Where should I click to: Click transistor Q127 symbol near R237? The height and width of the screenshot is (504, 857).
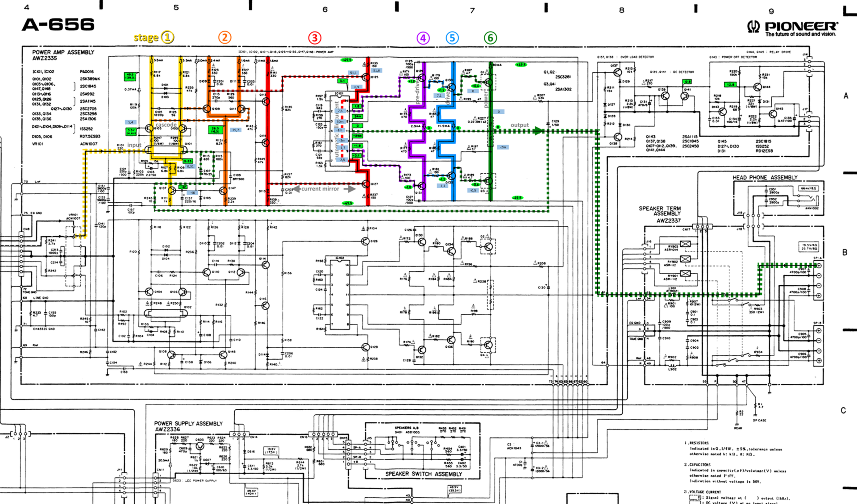click(366, 184)
